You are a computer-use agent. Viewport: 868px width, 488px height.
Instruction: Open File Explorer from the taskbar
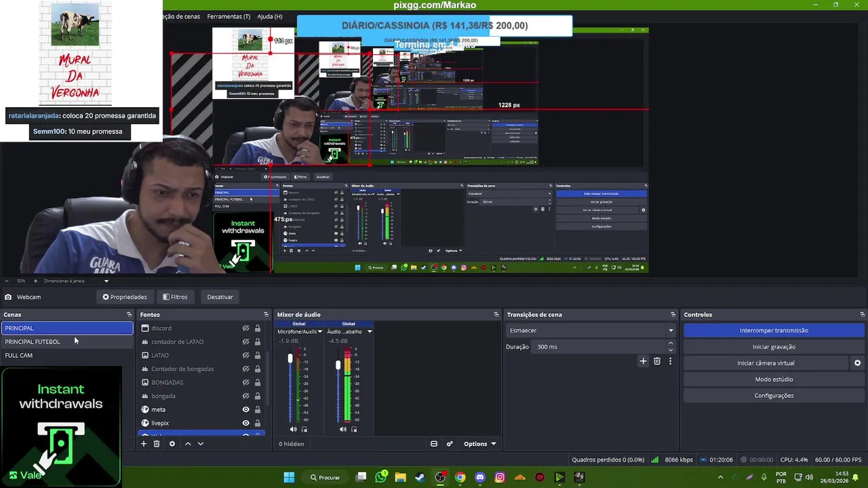point(401,477)
